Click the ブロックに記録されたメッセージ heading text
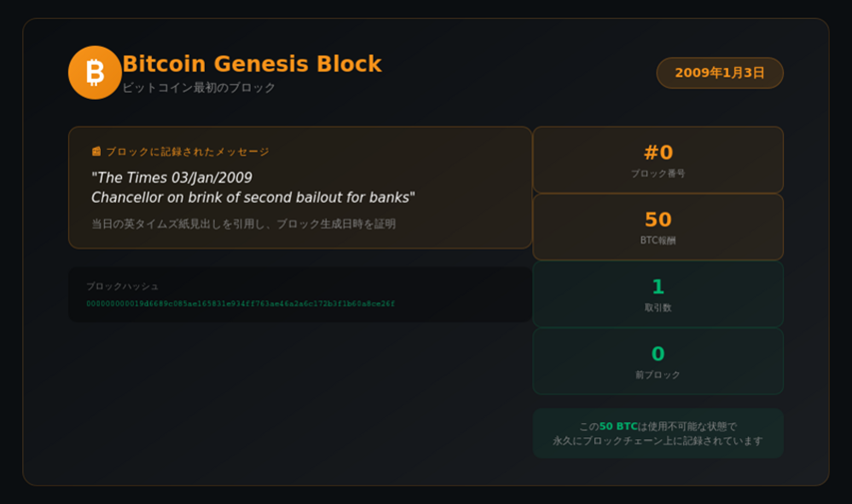The height and width of the screenshot is (504, 852). [x=188, y=152]
